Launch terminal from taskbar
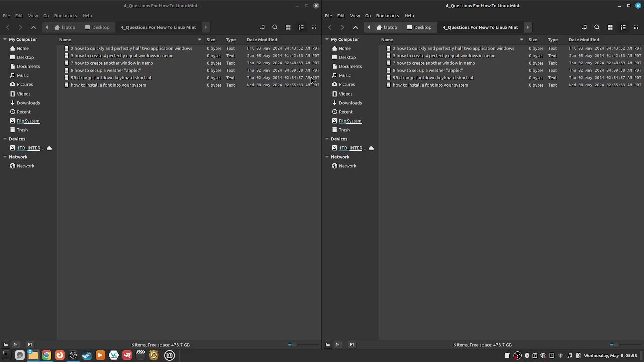 (6, 355)
